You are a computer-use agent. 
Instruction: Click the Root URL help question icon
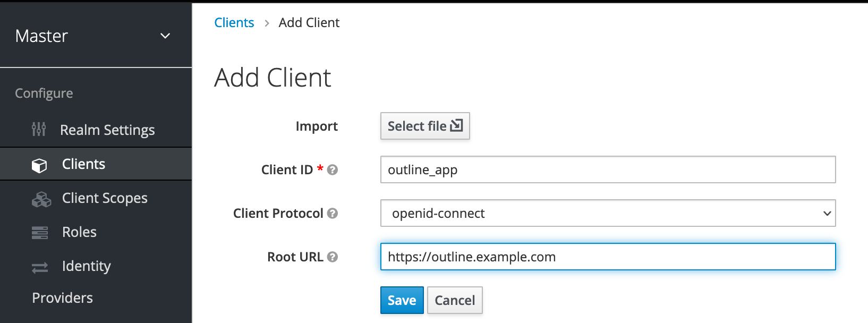click(x=333, y=257)
